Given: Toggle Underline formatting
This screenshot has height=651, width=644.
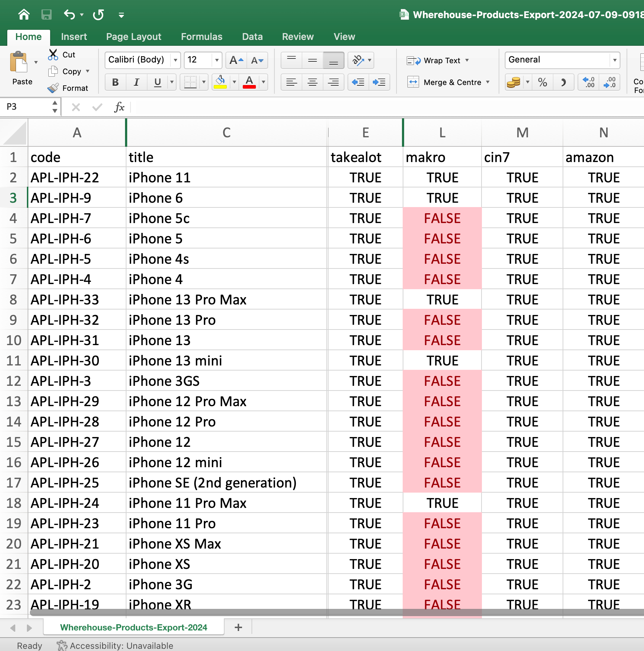Looking at the screenshot, I should click(157, 82).
